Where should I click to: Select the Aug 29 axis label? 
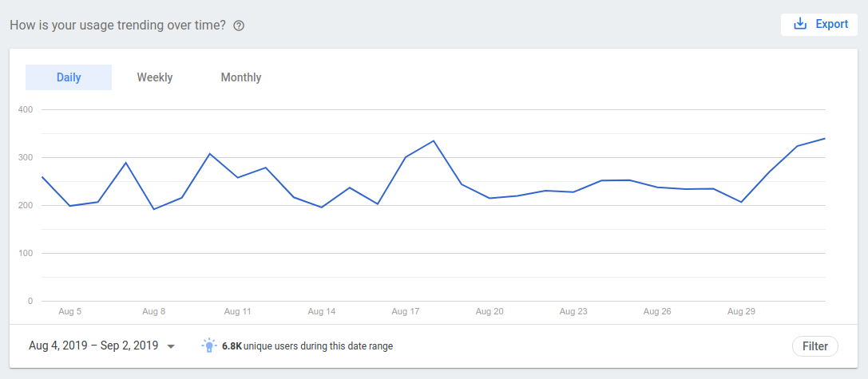point(742,311)
